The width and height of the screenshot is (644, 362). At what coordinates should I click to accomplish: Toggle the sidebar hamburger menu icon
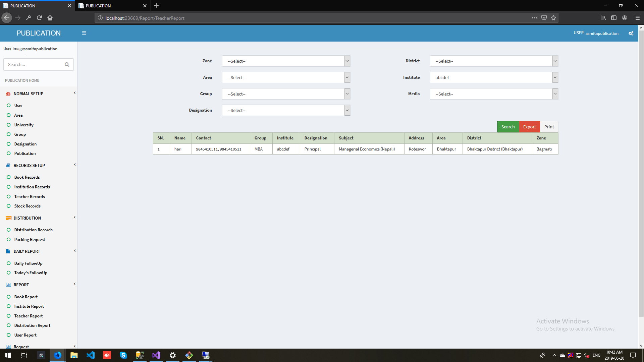click(84, 33)
